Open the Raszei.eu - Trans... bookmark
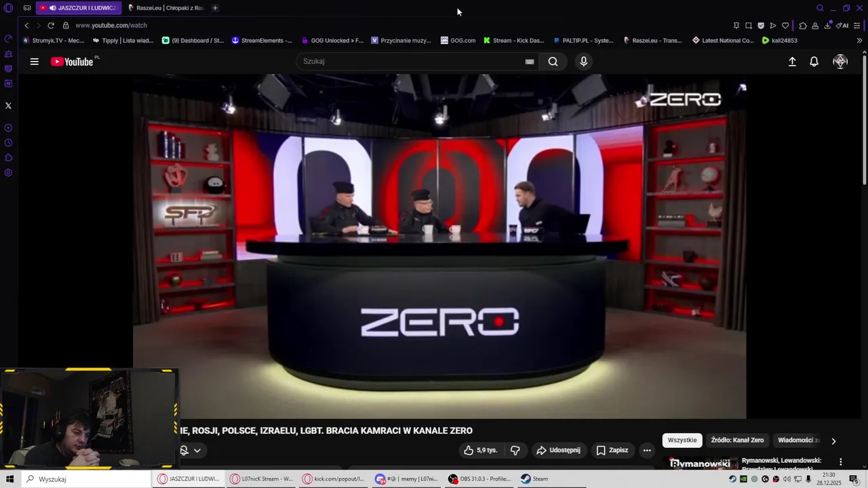This screenshot has height=488, width=868. tap(652, 41)
